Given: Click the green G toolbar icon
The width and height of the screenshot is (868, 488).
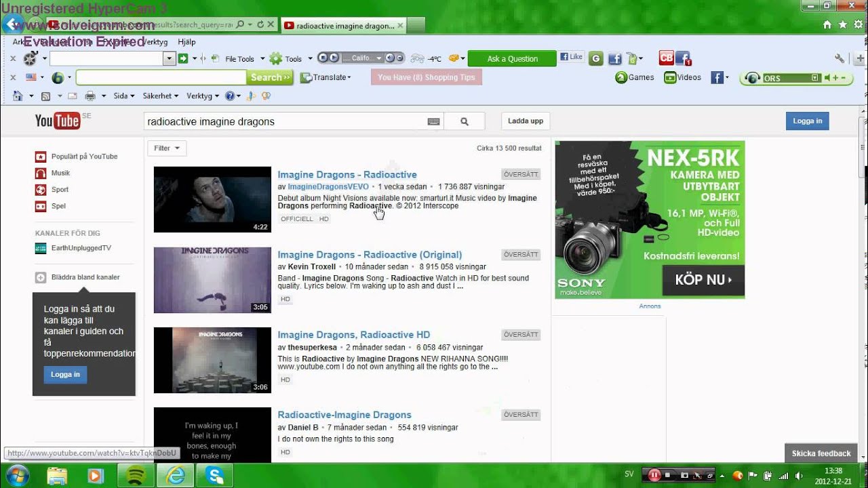Looking at the screenshot, I should pos(596,59).
